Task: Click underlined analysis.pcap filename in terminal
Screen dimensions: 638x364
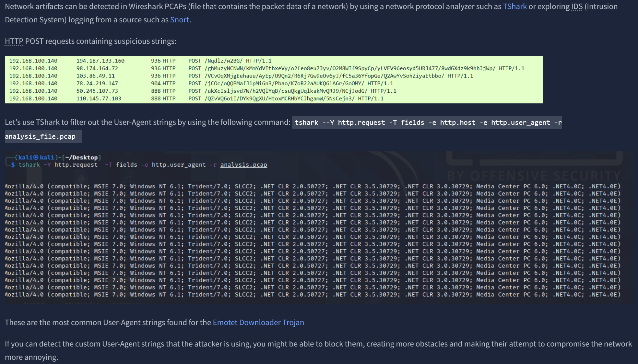Action: (x=243, y=165)
